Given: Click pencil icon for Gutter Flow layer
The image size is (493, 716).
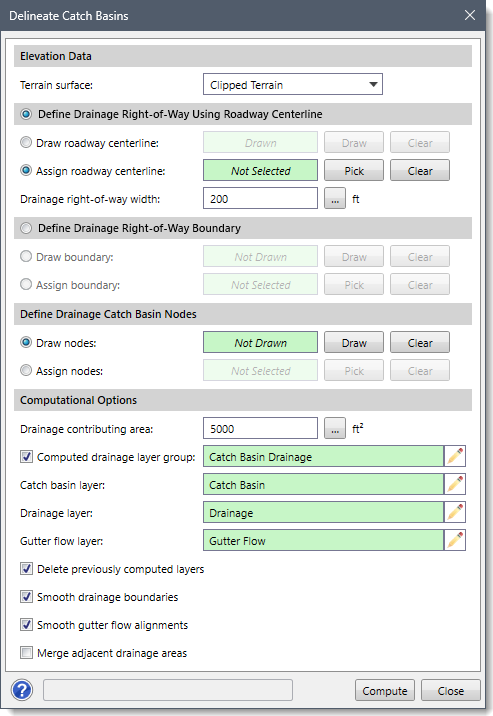Looking at the screenshot, I should point(455,540).
